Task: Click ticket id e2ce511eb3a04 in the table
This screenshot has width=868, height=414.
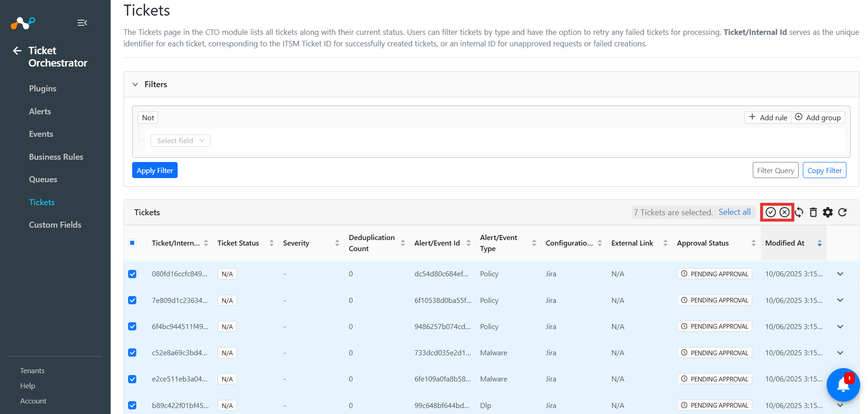Action: 179,379
